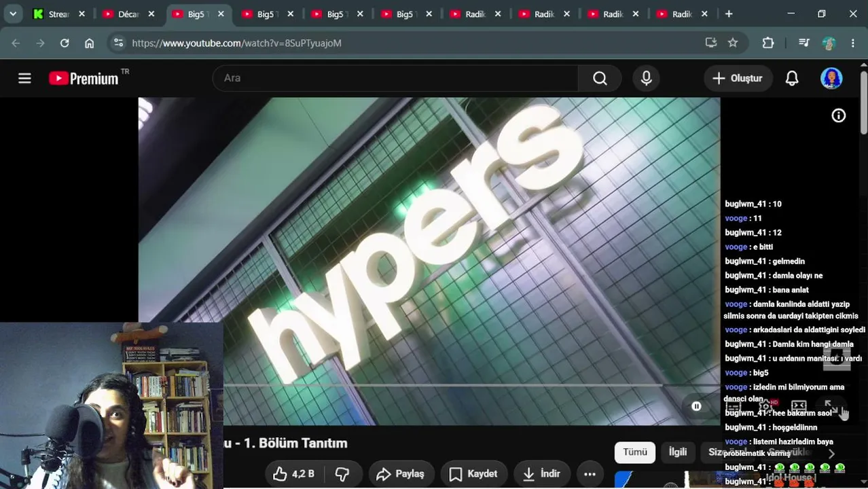The height and width of the screenshot is (489, 868).
Task: Click chat message 'buglwm_41 : bana anlat'
Action: pyautogui.click(x=767, y=290)
